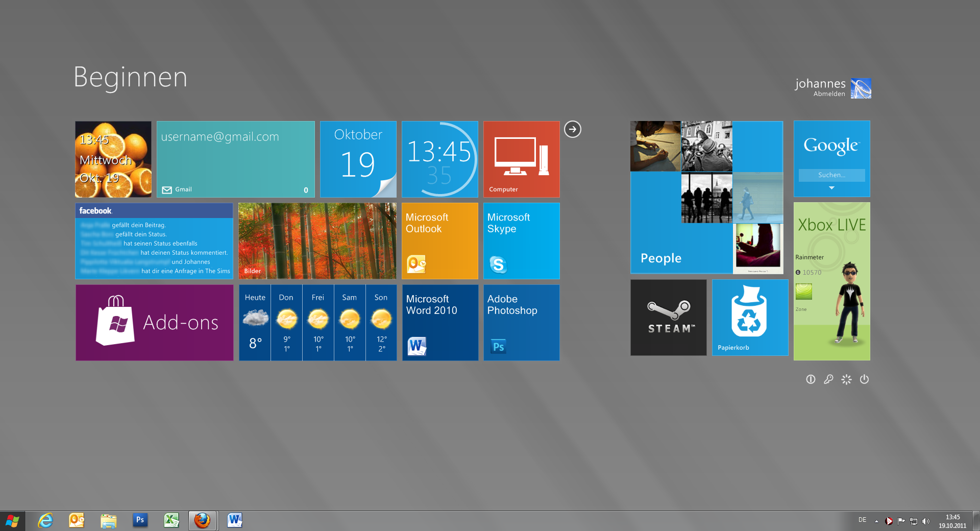Click the arrow to view more tiles
The height and width of the screenshot is (531, 980).
coord(572,129)
